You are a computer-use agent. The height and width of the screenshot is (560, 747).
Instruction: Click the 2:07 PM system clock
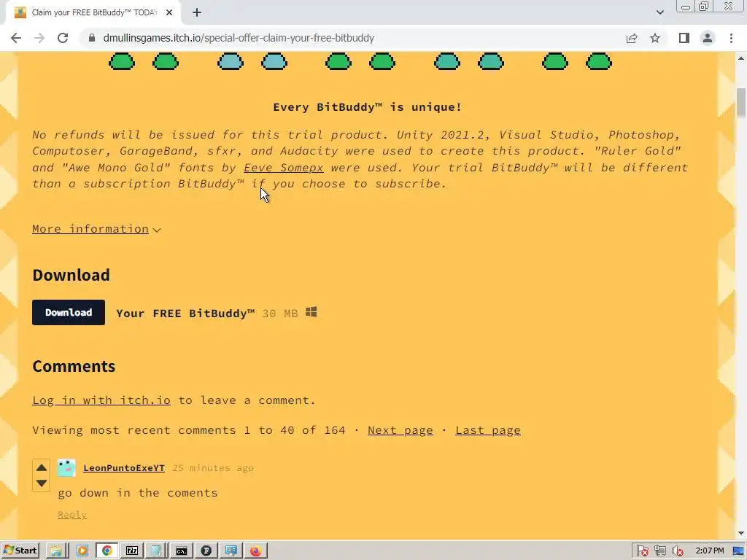pos(709,551)
